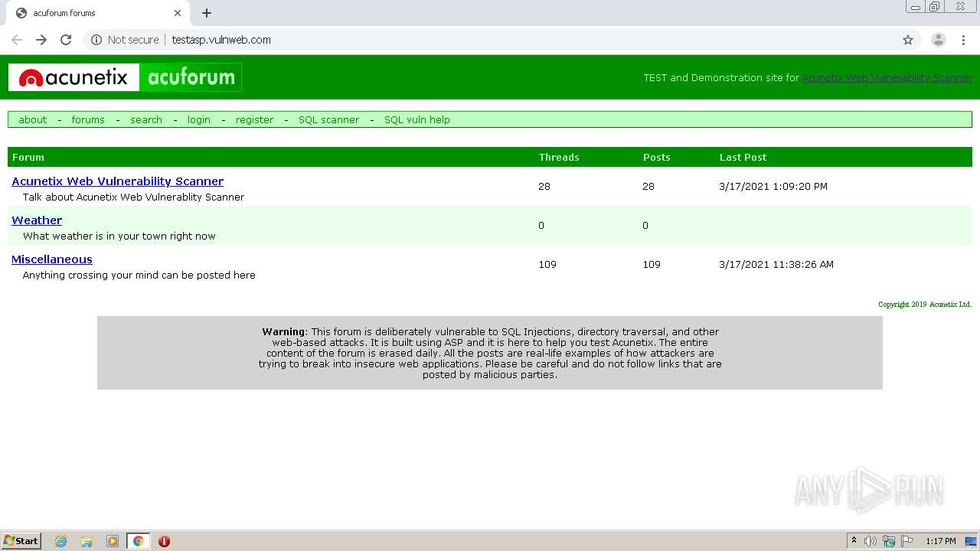Click Copyright 2019 Acunetix Ltd. text
The height and width of the screenshot is (551, 980).
(x=925, y=305)
